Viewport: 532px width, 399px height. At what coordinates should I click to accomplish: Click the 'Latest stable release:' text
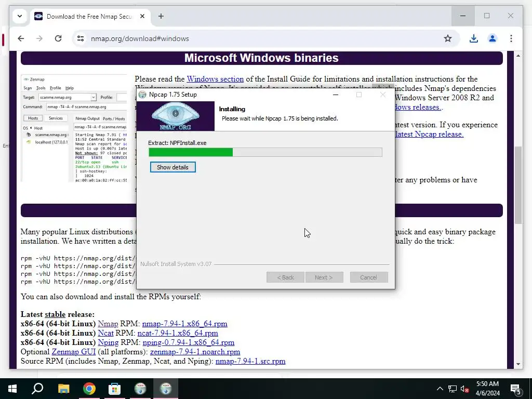pos(58,314)
